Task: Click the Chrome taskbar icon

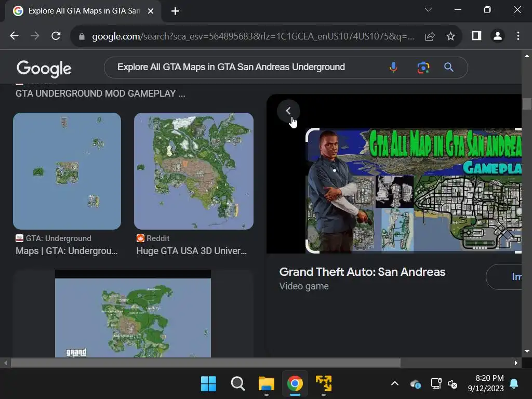Action: [295, 384]
